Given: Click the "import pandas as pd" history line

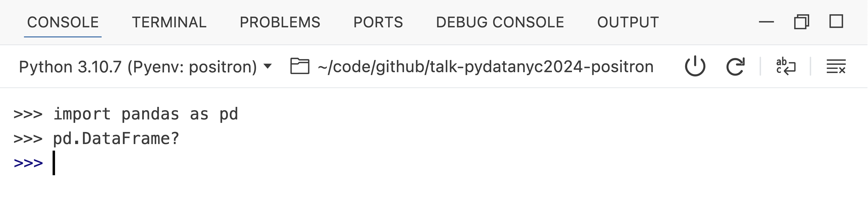Looking at the screenshot, I should (145, 114).
